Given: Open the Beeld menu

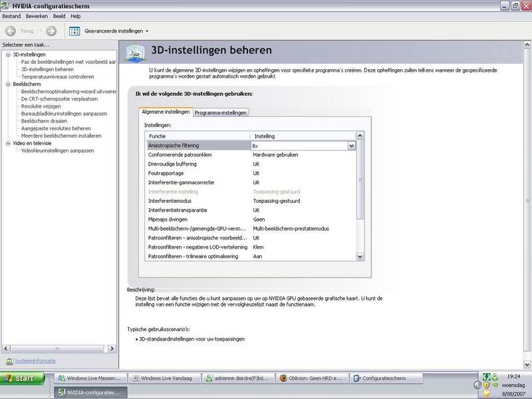Looking at the screenshot, I should [59, 16].
